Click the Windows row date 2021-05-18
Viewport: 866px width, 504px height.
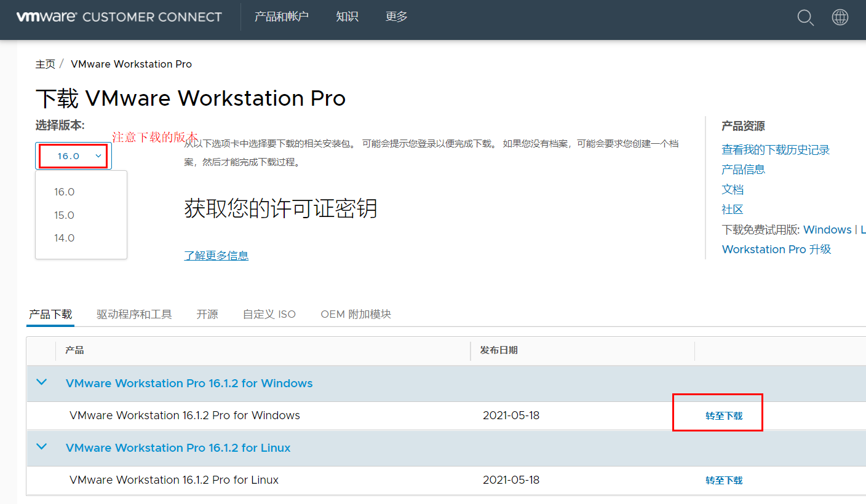click(511, 415)
